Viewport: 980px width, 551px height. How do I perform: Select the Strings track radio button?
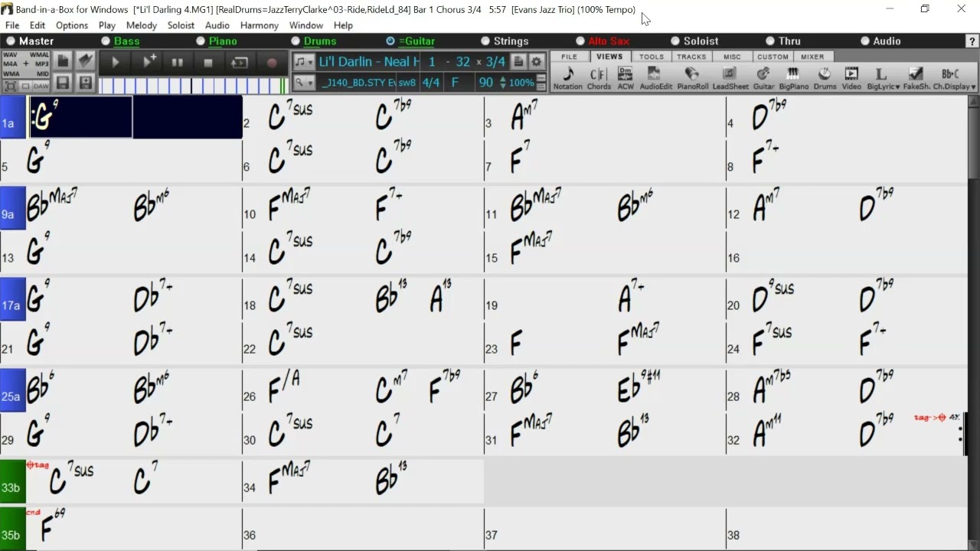pos(485,41)
